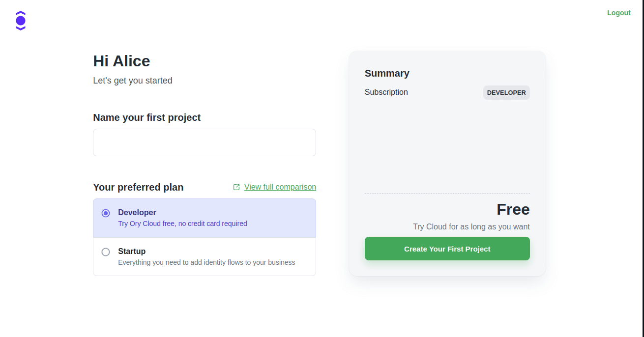644x337 pixels.
Task: Click the "Name your first project" label
Action: tap(147, 118)
